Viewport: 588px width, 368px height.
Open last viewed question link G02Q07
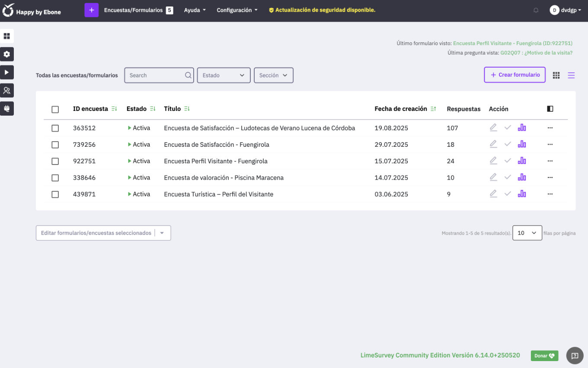[x=536, y=53]
